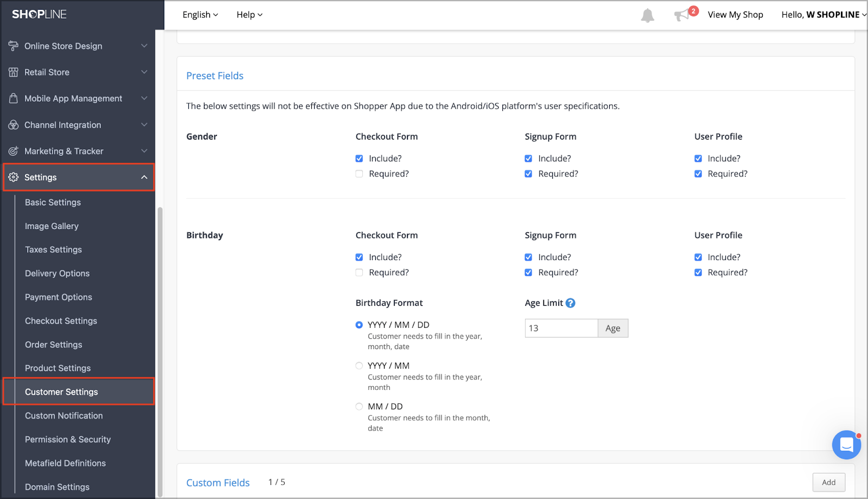
Task: Click the Online Store Design paint roller icon
Action: coord(14,46)
